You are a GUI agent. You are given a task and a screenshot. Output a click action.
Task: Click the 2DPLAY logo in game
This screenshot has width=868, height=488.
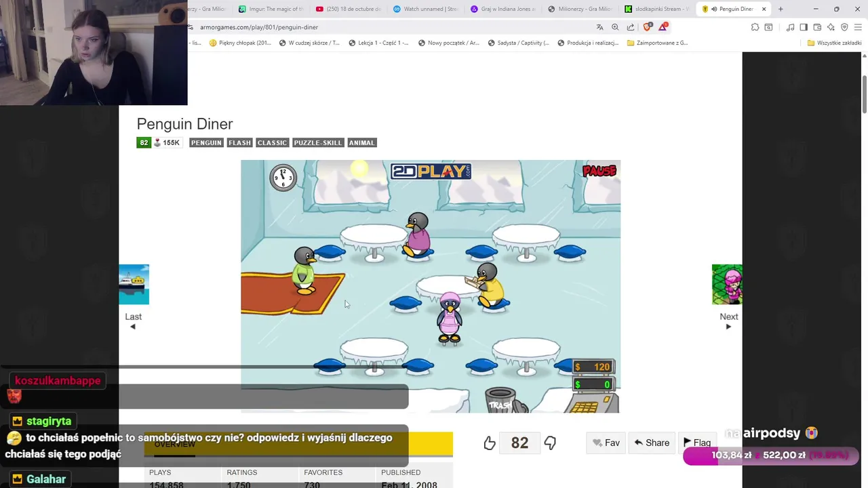431,171
